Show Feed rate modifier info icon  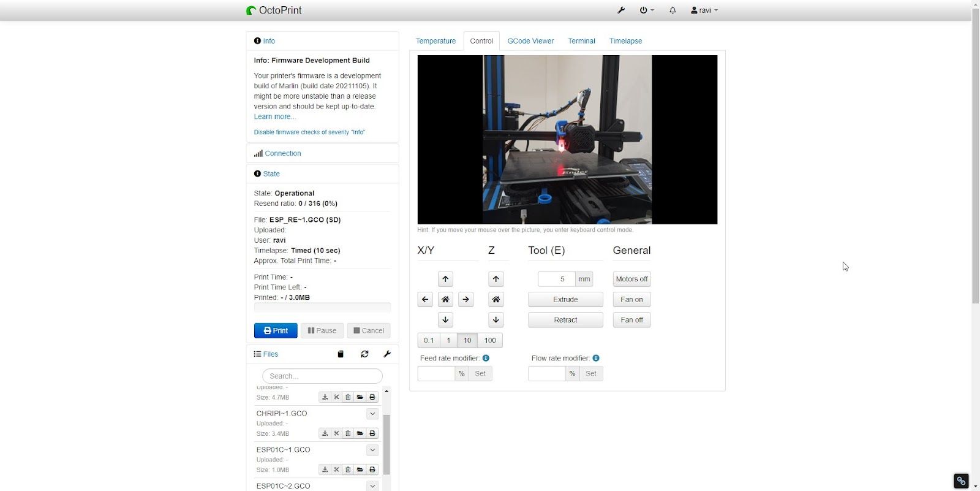[486, 358]
